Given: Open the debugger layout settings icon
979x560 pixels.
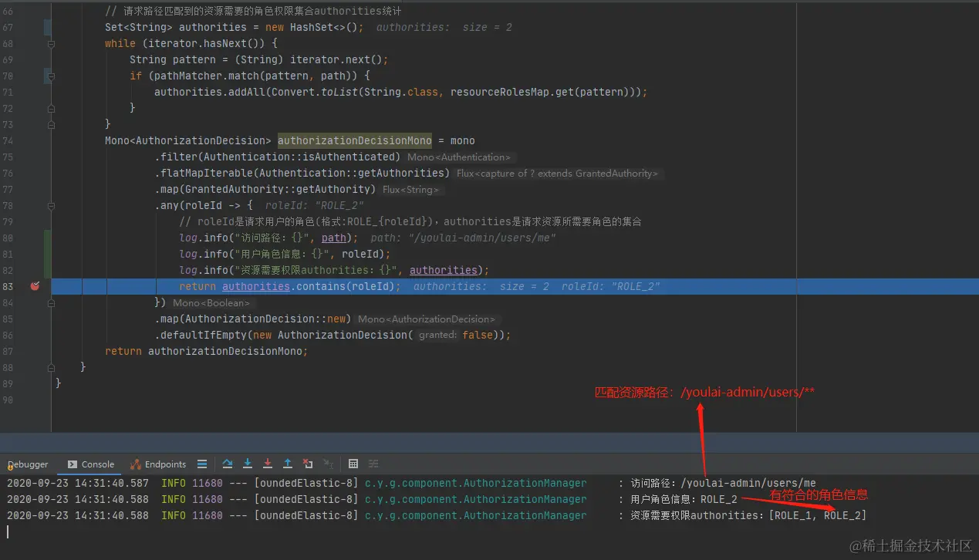Looking at the screenshot, I should click(202, 464).
